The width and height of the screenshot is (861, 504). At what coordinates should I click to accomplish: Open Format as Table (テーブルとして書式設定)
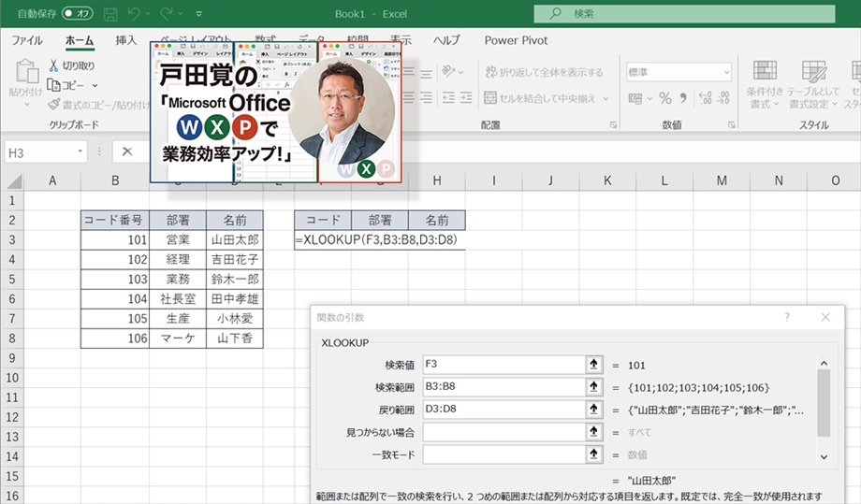[x=813, y=84]
